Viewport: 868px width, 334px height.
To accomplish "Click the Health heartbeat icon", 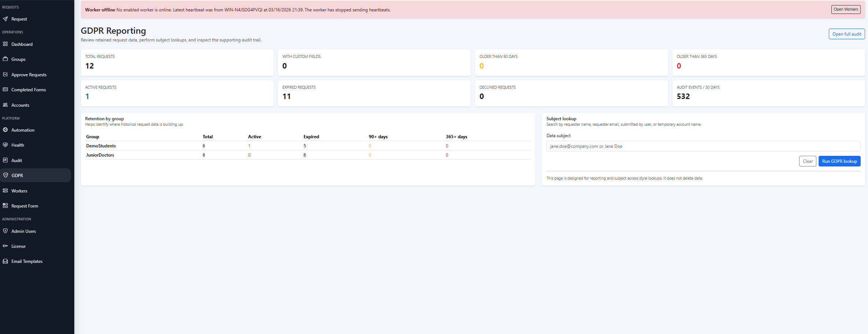I will pos(5,145).
